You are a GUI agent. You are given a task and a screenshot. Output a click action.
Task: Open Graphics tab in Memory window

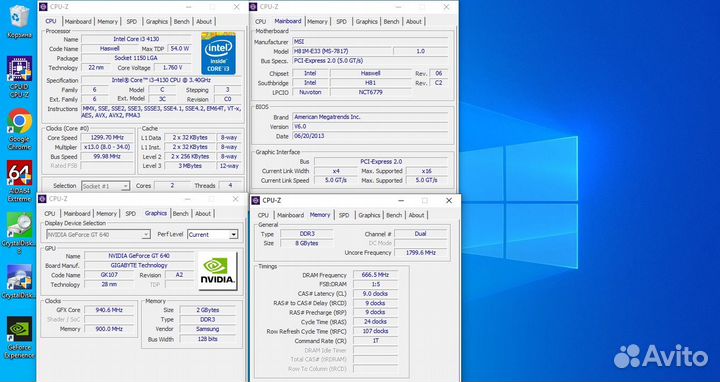pos(369,215)
